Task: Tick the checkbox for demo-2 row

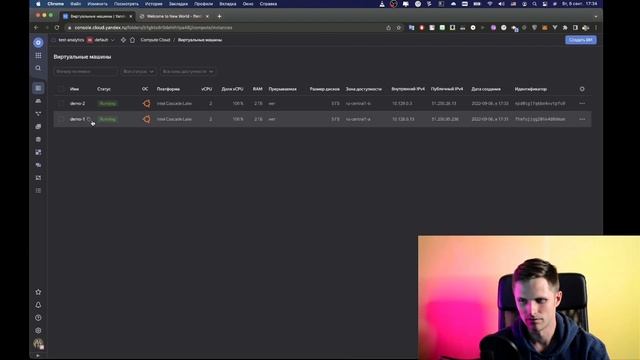Action: [x=61, y=103]
